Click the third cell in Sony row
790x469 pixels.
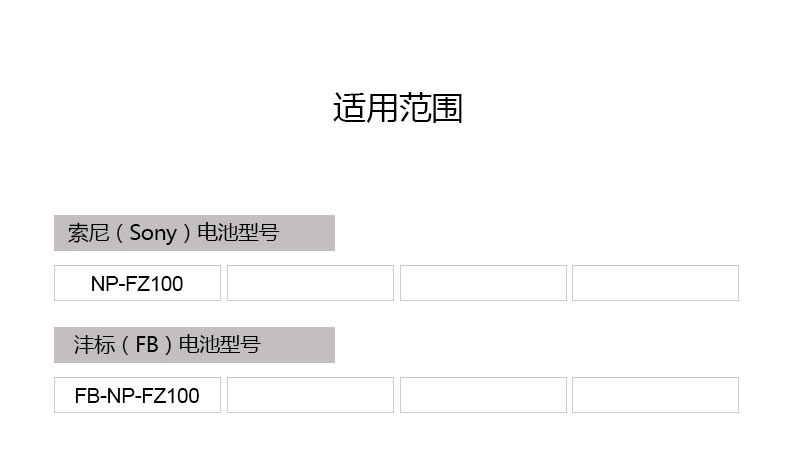pos(483,283)
